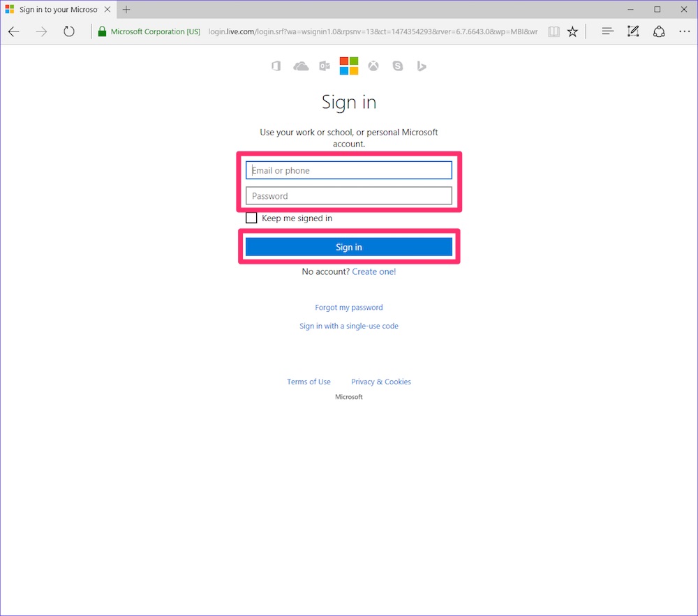Click the browser forward arrow
698x616 pixels.
[41, 31]
